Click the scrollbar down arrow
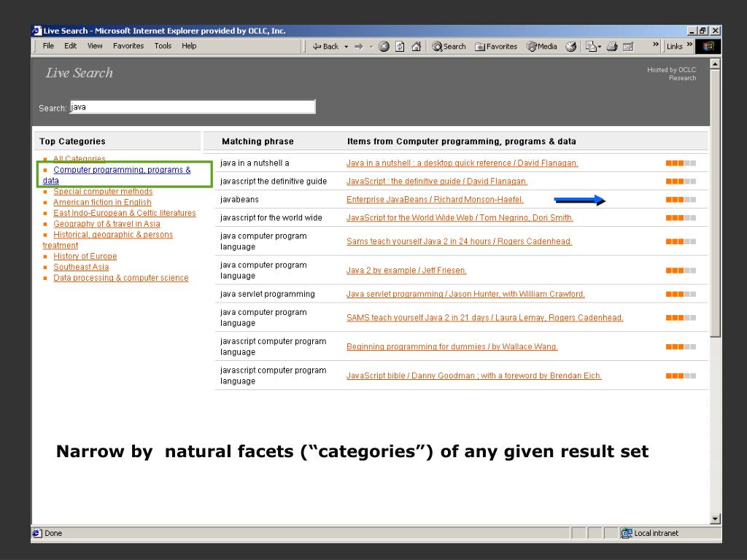 tap(715, 518)
